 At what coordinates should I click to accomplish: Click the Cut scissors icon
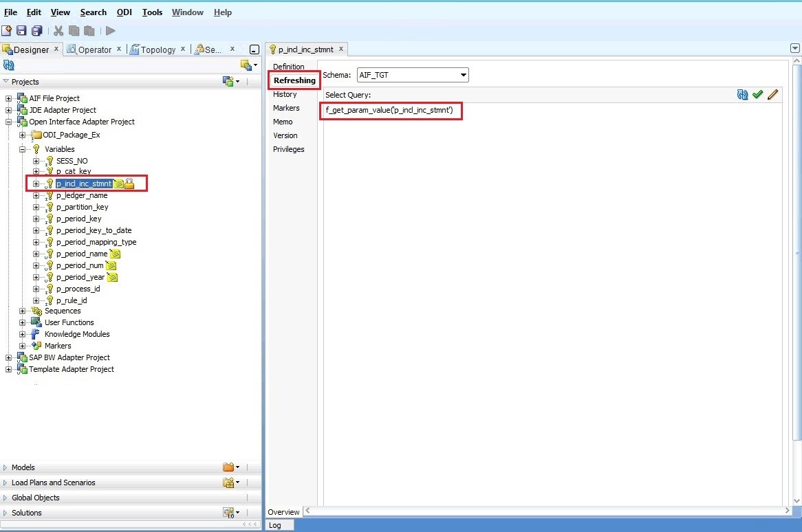(x=58, y=30)
